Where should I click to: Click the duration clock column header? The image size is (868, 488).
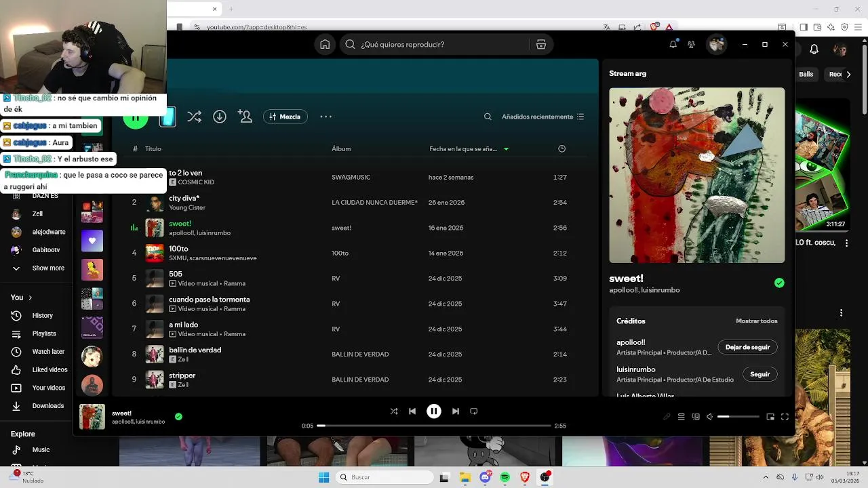coord(561,148)
